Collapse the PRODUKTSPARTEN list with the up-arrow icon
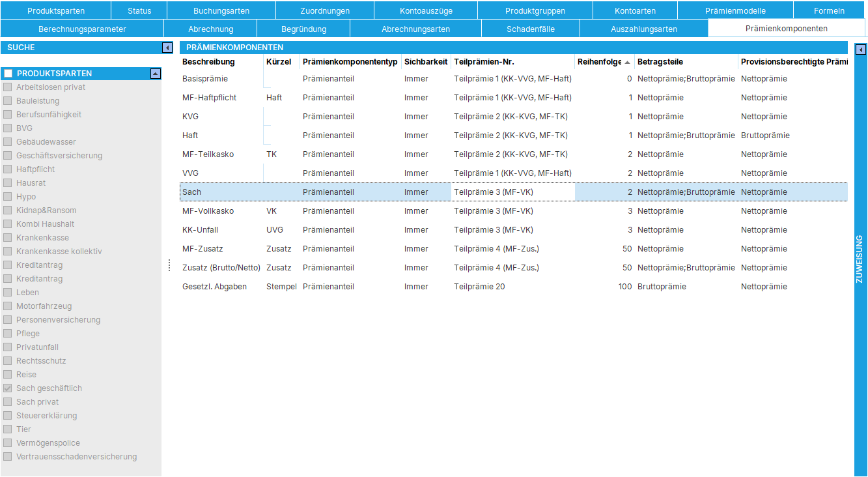 (x=156, y=73)
